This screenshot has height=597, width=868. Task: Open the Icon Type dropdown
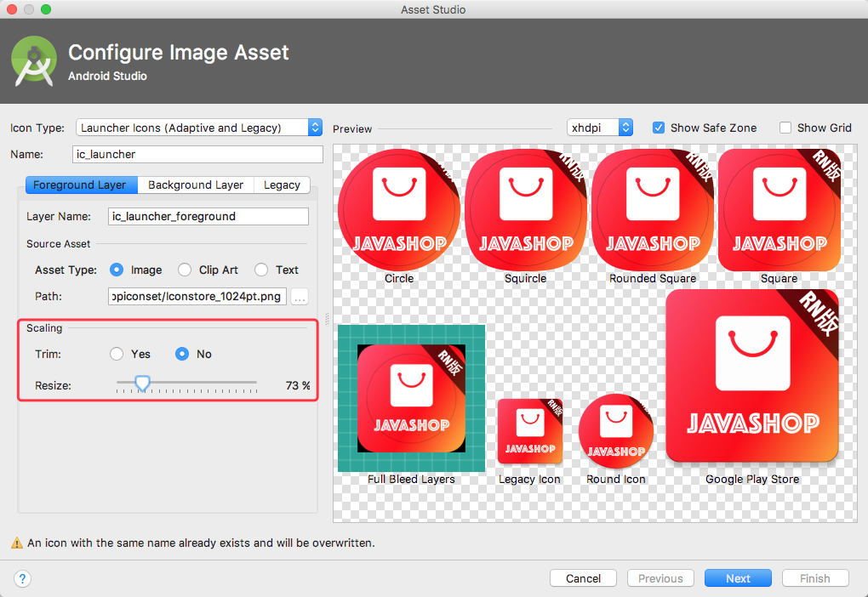(x=199, y=128)
